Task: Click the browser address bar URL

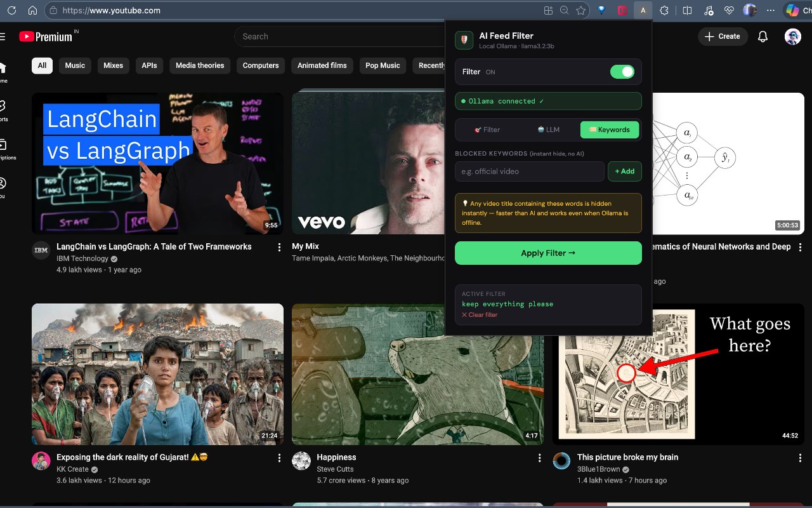Action: [x=112, y=10]
